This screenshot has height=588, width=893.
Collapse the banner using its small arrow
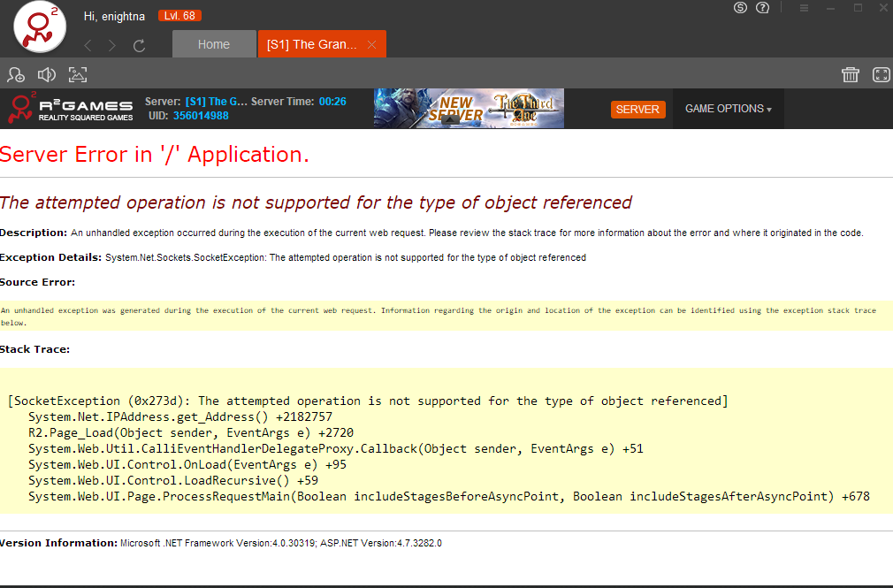[449, 121]
